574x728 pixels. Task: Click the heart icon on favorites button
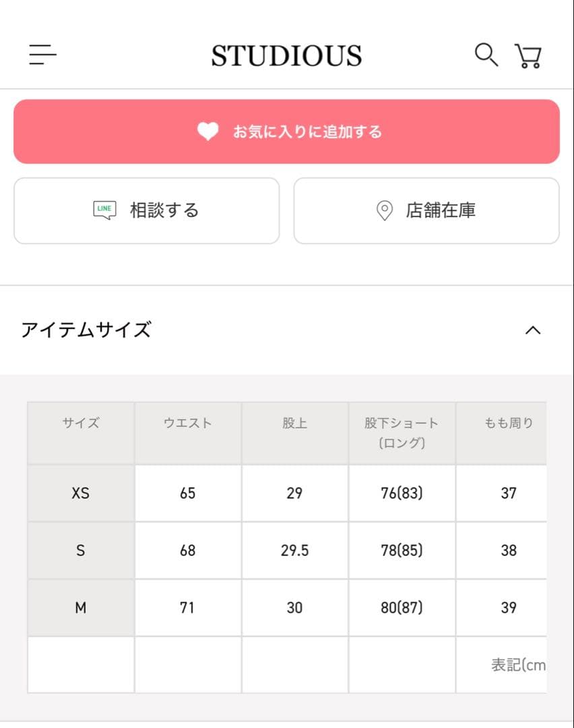tap(208, 131)
